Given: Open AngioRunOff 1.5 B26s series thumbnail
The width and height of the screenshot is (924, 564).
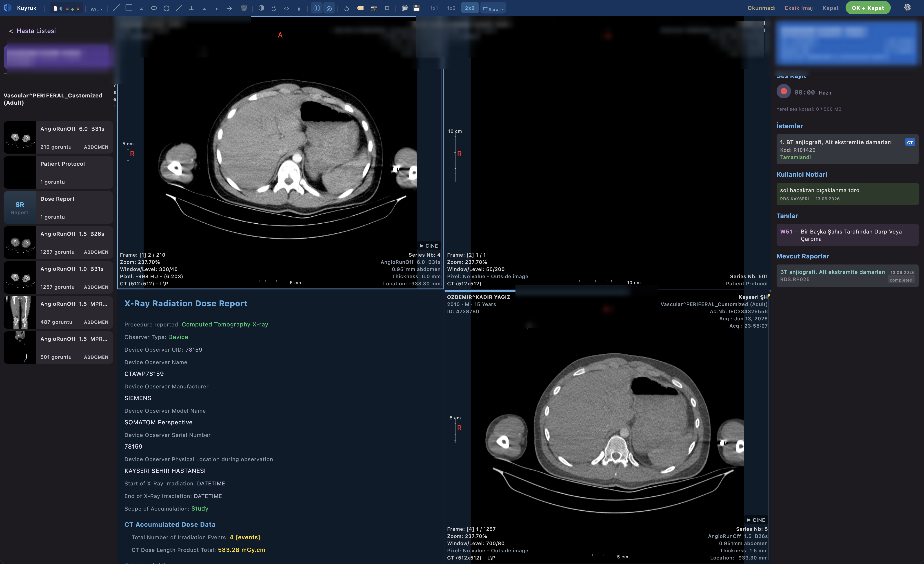Looking at the screenshot, I should tap(58, 242).
